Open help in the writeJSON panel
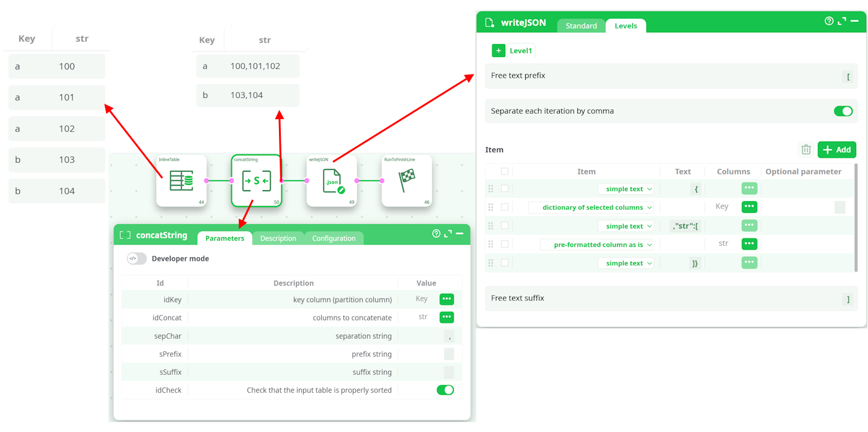Screen dimensions: 868x432 [x=829, y=21]
